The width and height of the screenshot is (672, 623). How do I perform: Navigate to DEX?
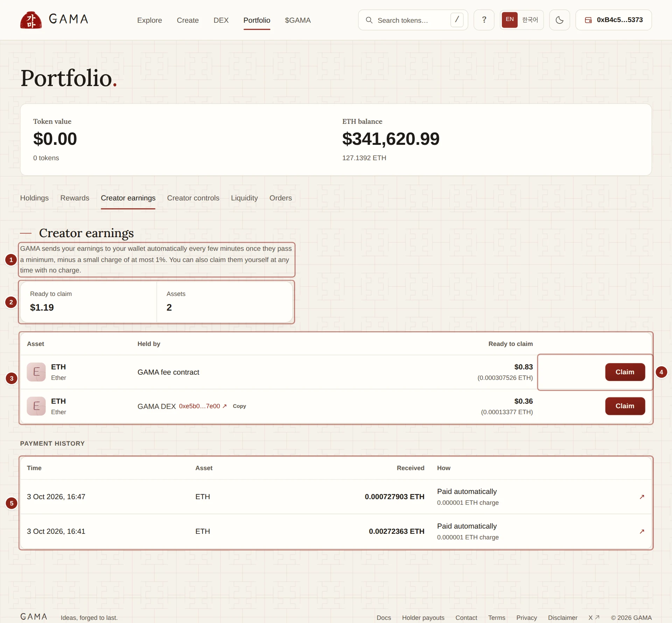pos(221,20)
